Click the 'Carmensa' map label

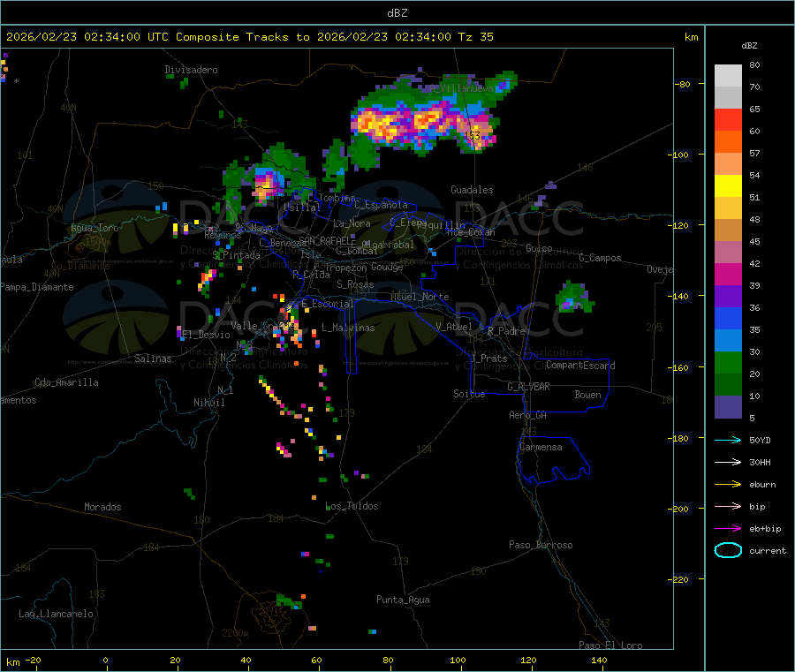(x=541, y=447)
